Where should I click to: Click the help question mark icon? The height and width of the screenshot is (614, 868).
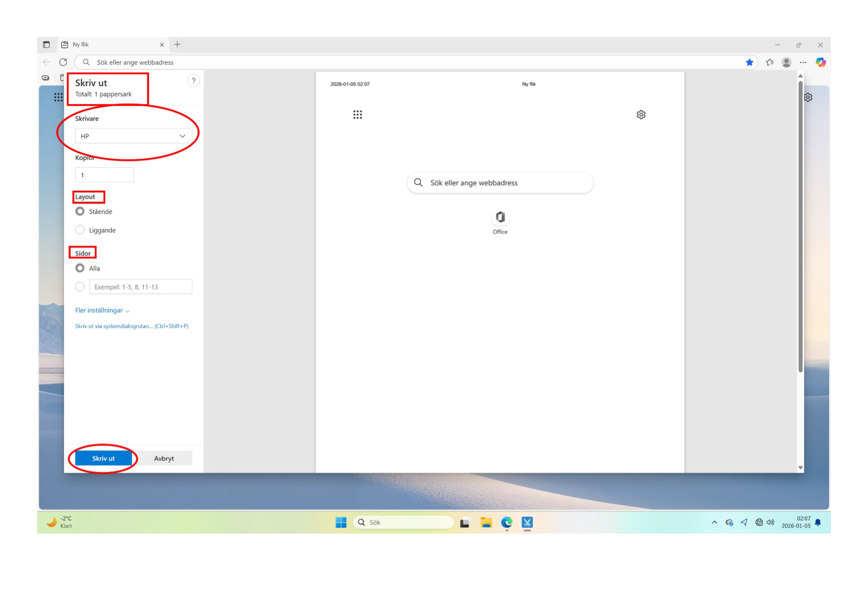click(193, 81)
